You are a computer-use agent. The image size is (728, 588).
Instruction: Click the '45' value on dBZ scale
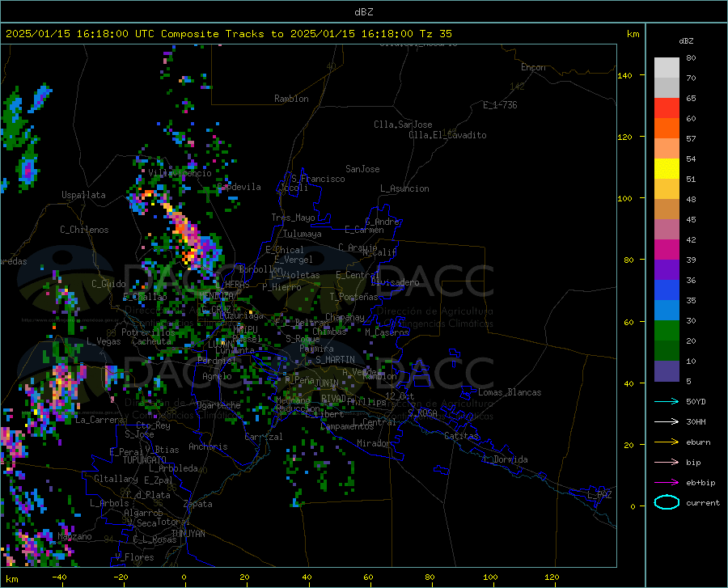pos(691,219)
